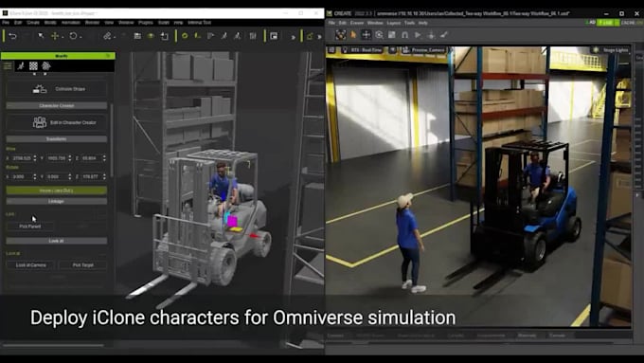The height and width of the screenshot is (363, 644).
Task: Collapse the Character Creator section header
Action: 57,105
